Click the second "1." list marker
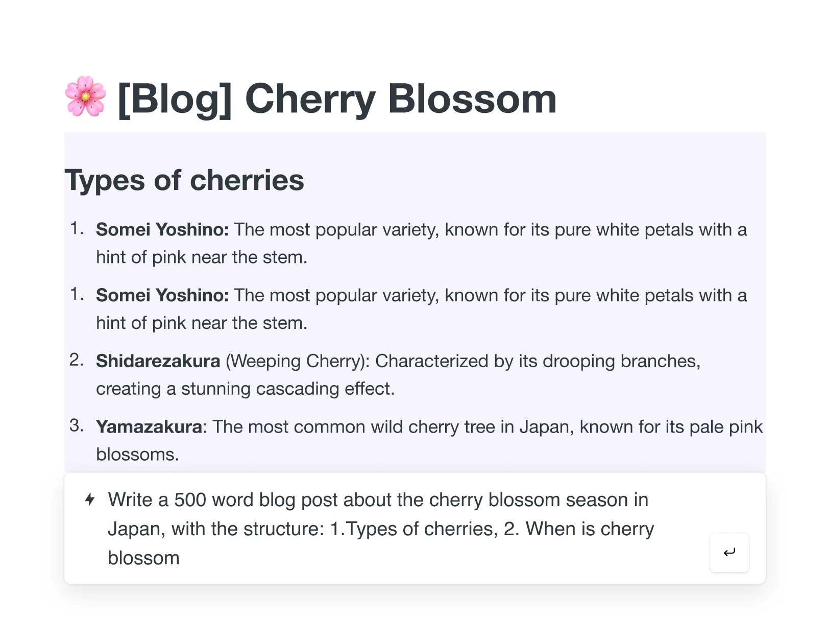Image resolution: width=827 pixels, height=644 pixels. [x=77, y=294]
